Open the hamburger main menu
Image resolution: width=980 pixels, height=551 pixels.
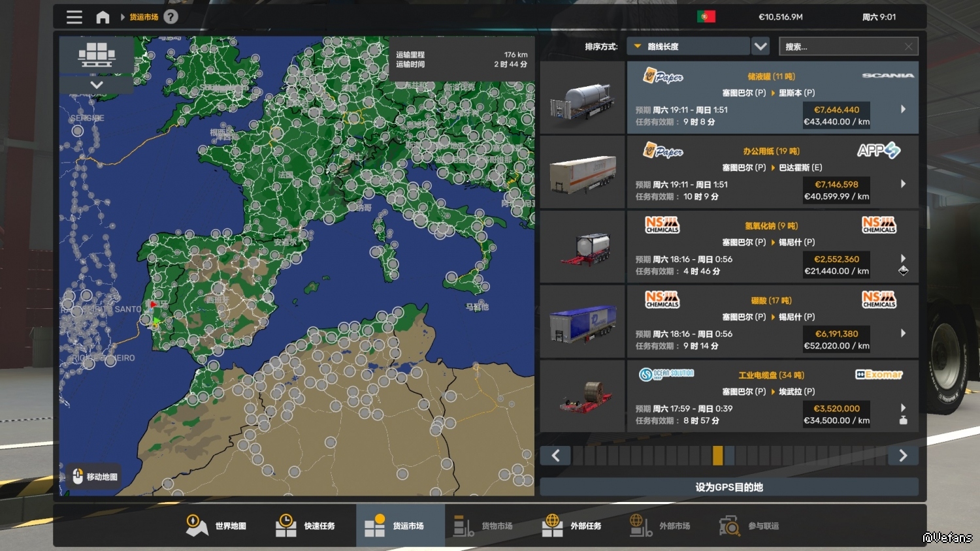(74, 17)
